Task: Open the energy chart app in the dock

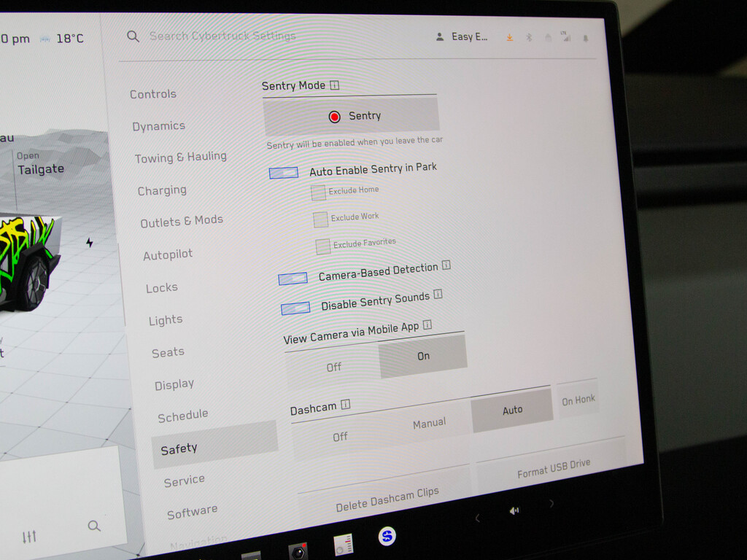Action: tap(344, 544)
